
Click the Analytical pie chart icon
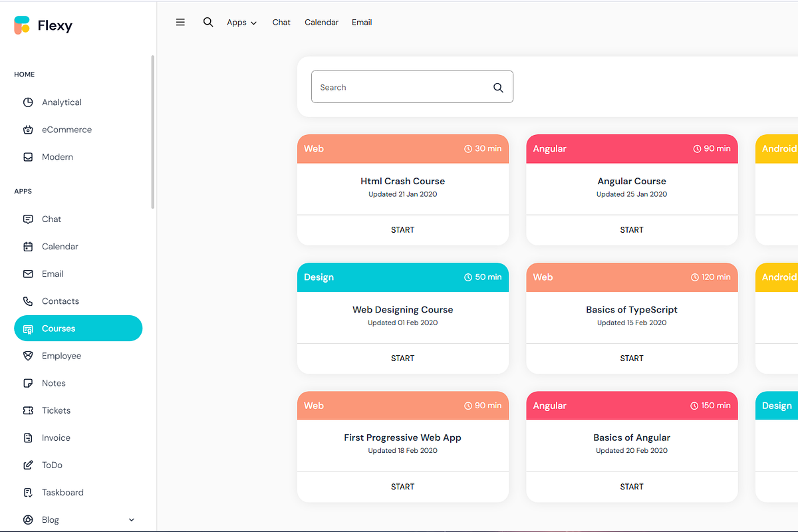(x=28, y=102)
